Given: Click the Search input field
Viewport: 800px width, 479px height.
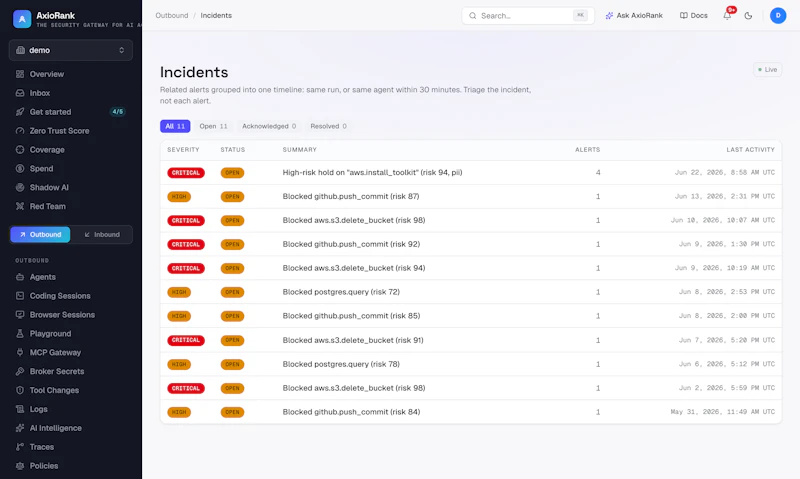Looking at the screenshot, I should pyautogui.click(x=528, y=16).
